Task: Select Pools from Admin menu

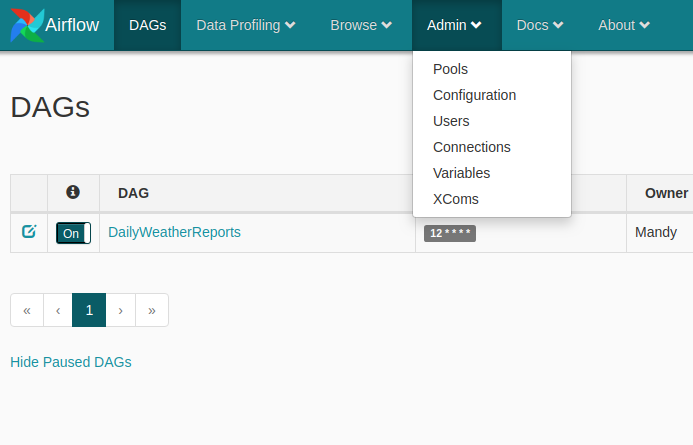Action: click(492, 69)
